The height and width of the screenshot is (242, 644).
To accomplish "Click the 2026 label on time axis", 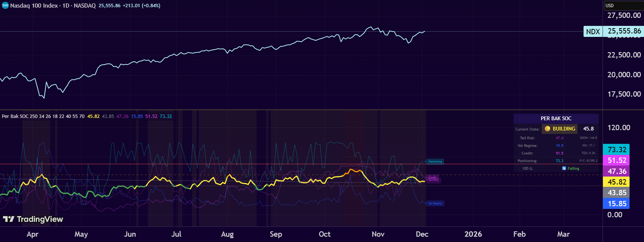I will (x=473, y=234).
